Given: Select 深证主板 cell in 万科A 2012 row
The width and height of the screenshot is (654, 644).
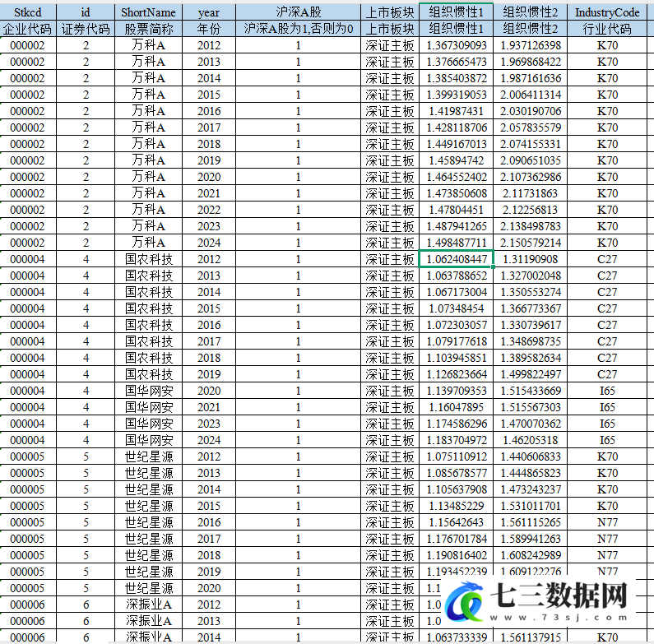Looking at the screenshot, I should [390, 45].
